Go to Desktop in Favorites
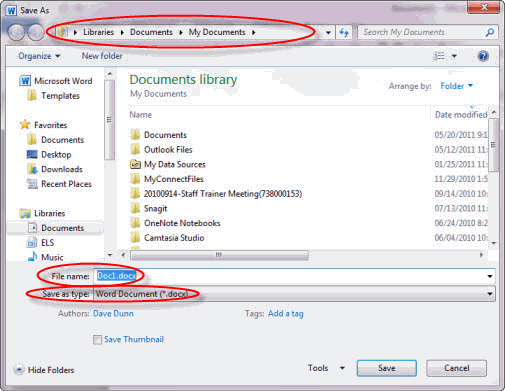The image size is (505, 391). [49, 154]
